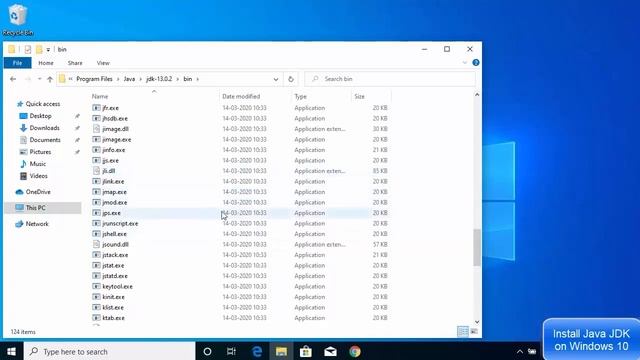Open the Recycle Bin desktop icon

click(17, 20)
